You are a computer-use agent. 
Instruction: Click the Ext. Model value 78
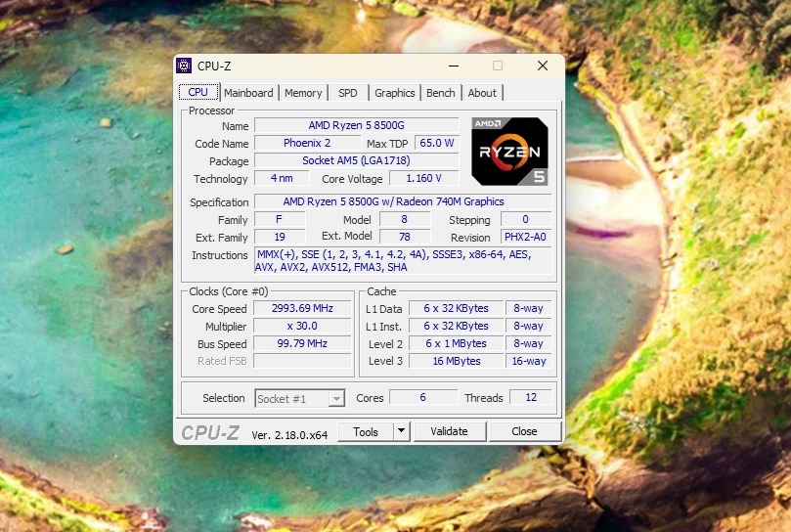(x=405, y=237)
